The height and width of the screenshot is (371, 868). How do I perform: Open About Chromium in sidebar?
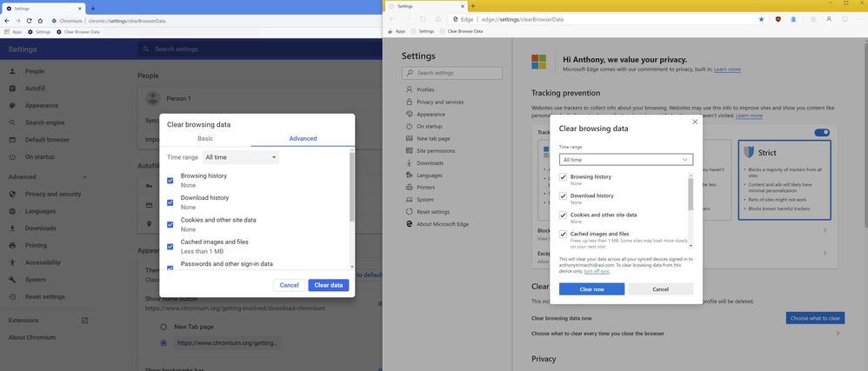[x=32, y=337]
